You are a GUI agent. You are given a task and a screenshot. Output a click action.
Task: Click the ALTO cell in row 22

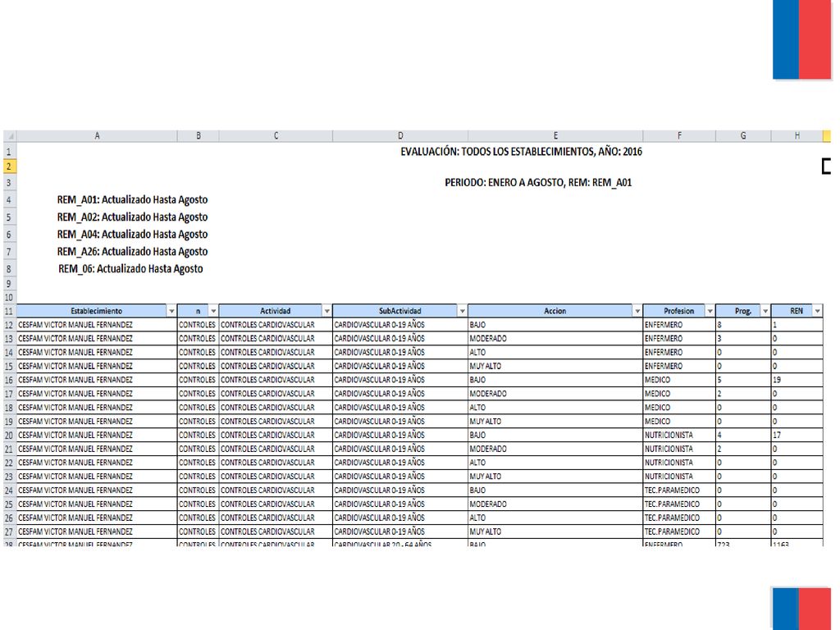[555, 463]
